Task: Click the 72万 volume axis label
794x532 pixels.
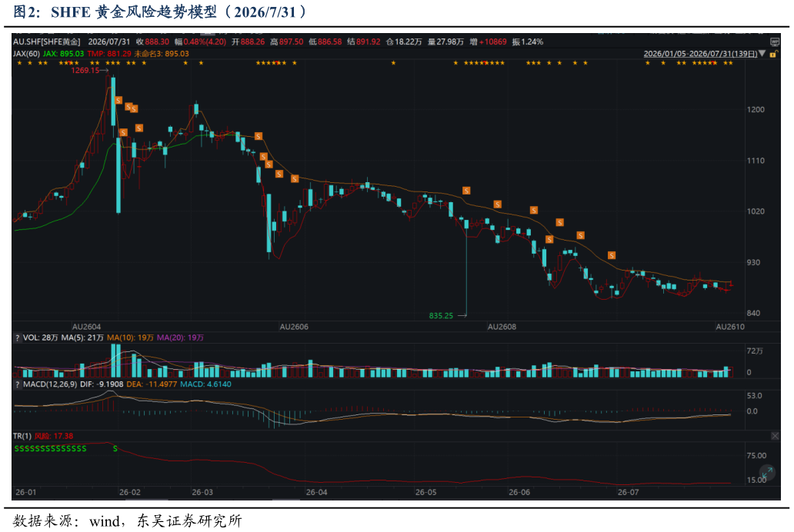Action: (x=755, y=351)
